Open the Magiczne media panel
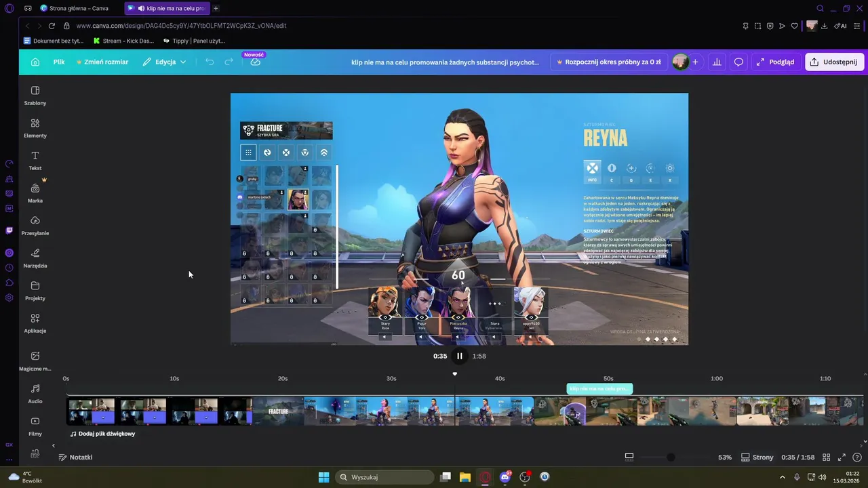Viewport: 868px width, 488px height. pos(35,361)
